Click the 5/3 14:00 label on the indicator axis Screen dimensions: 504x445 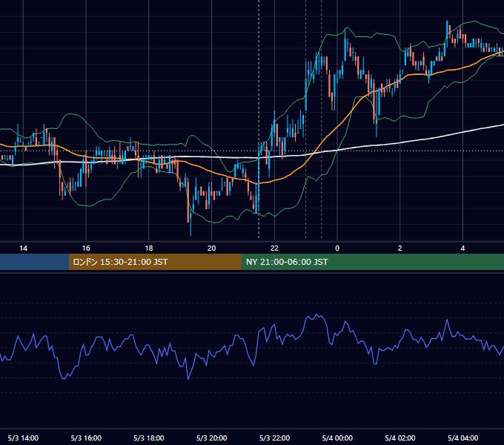23,438
